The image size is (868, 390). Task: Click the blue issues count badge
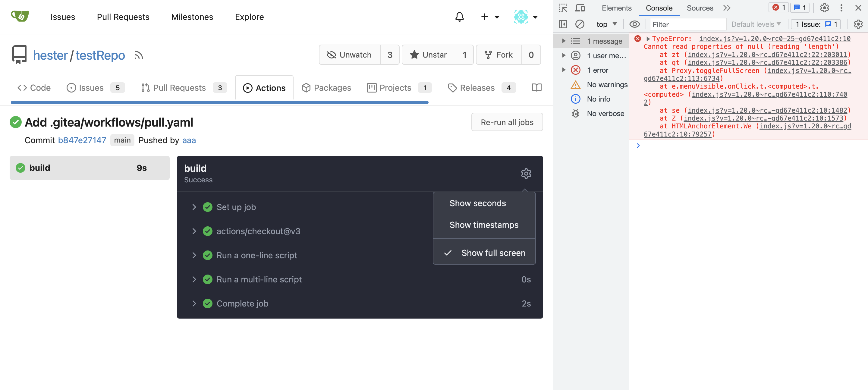click(799, 8)
